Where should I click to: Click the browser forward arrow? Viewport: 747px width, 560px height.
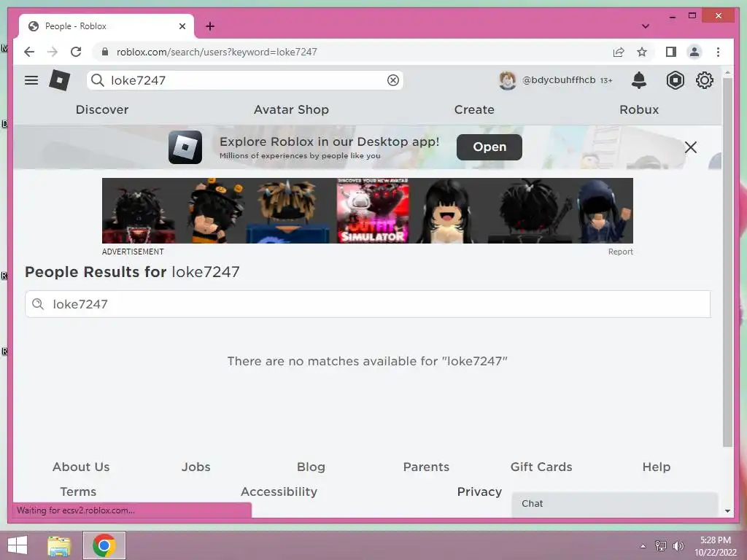pyautogui.click(x=53, y=52)
